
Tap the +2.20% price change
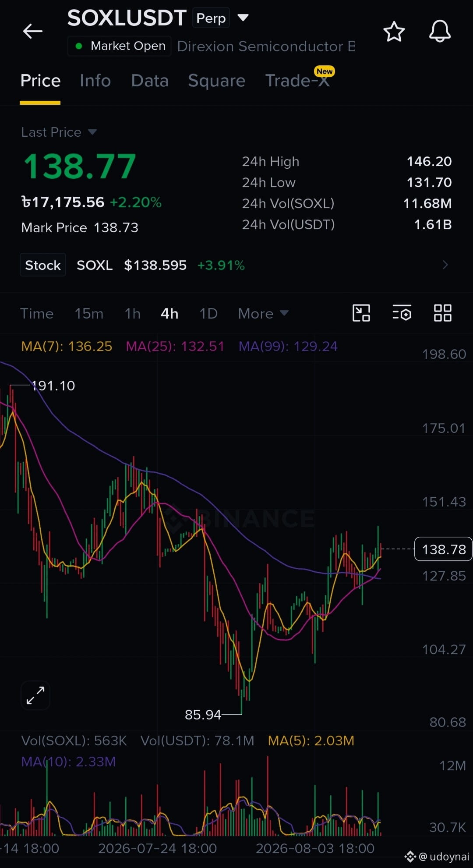coord(136,202)
